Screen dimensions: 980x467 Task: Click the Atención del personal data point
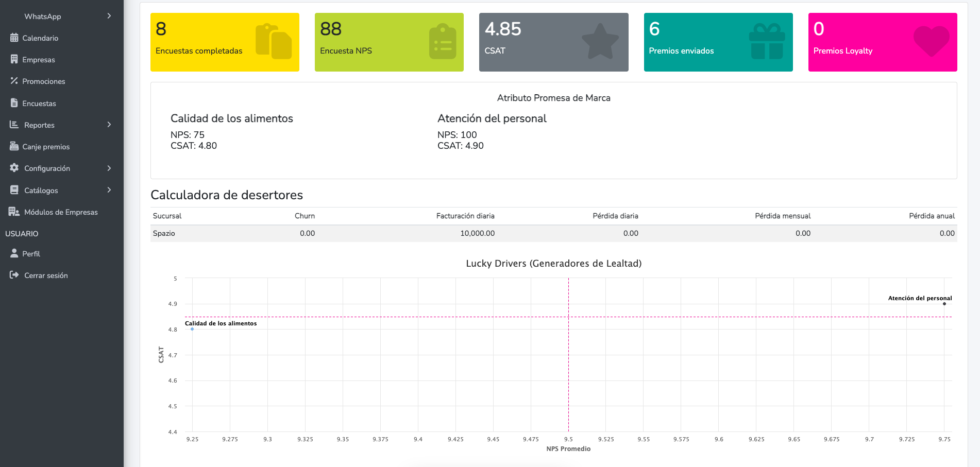click(x=944, y=304)
